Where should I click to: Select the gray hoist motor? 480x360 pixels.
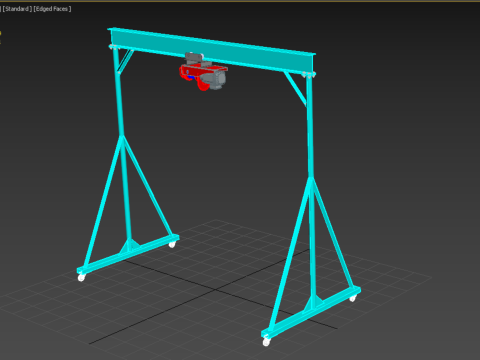(214, 80)
